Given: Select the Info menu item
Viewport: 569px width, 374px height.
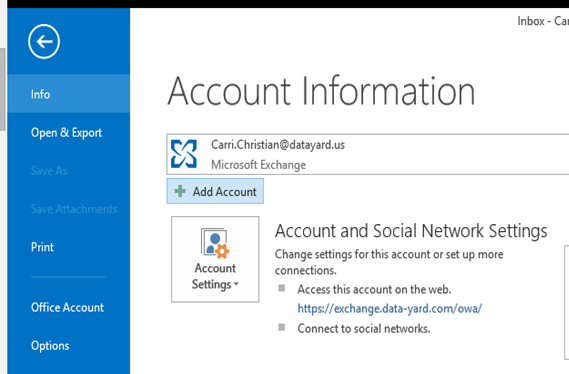Looking at the screenshot, I should pyautogui.click(x=69, y=94).
